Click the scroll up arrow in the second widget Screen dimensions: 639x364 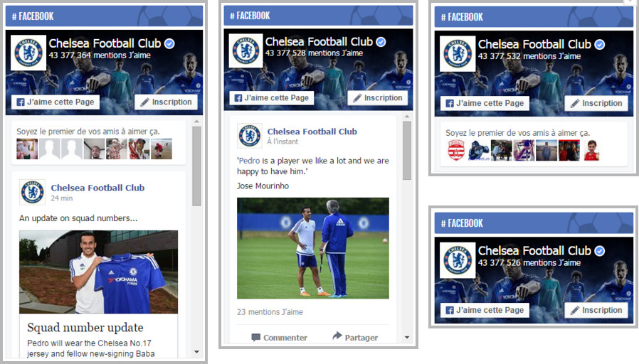(x=407, y=117)
